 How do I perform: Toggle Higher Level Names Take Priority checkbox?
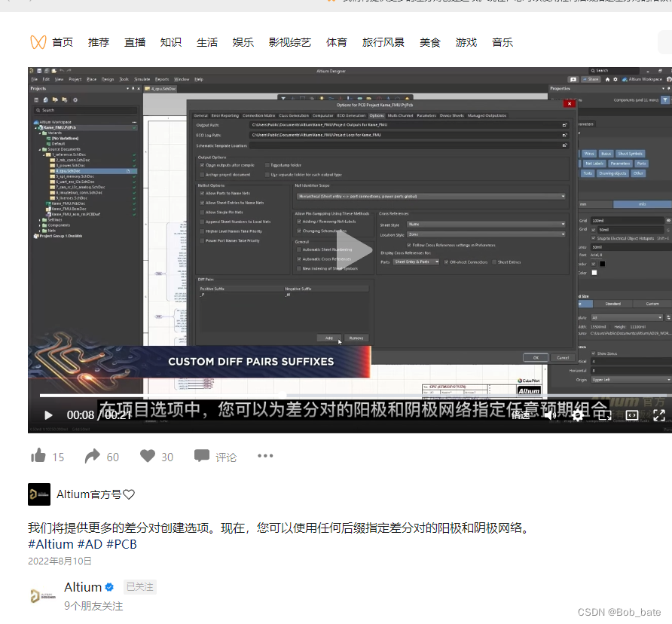(202, 231)
